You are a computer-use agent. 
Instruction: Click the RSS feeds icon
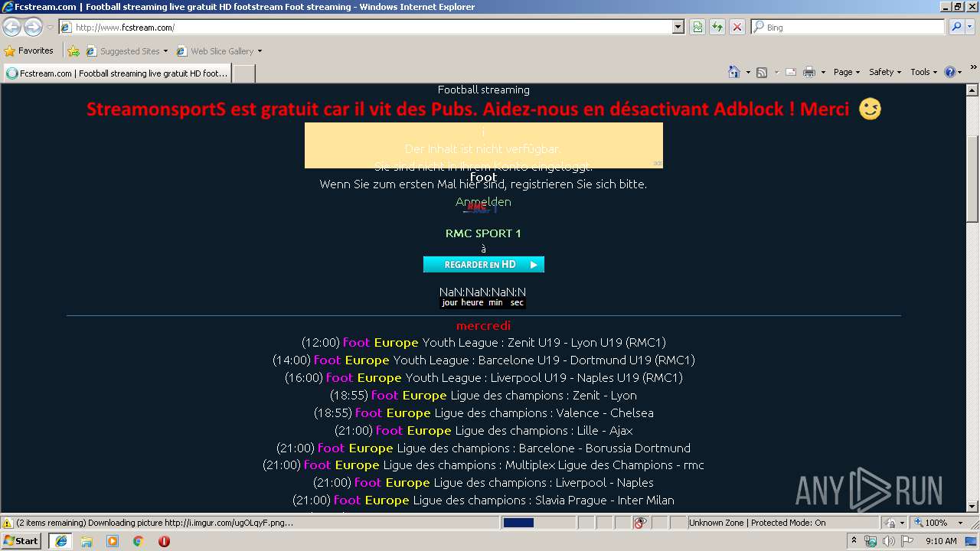(762, 72)
